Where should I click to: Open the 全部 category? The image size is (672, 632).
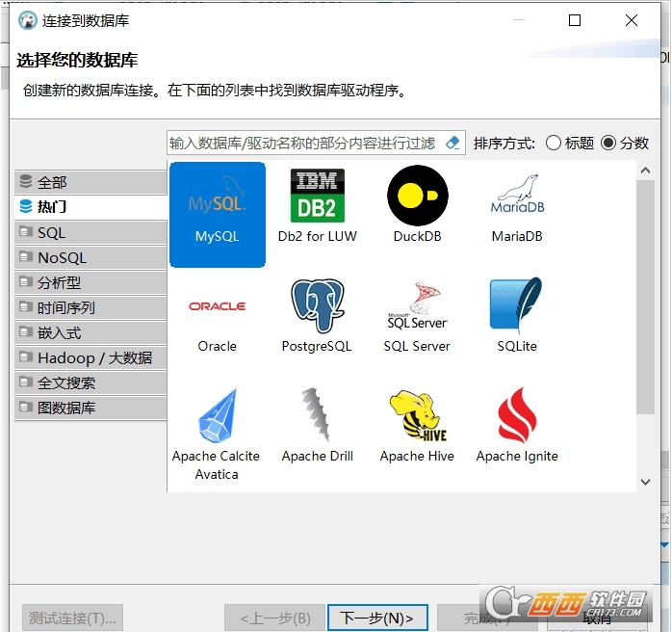90,182
